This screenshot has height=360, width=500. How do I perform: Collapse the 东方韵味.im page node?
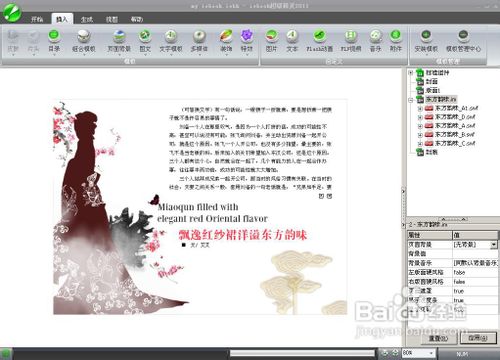pyautogui.click(x=411, y=100)
